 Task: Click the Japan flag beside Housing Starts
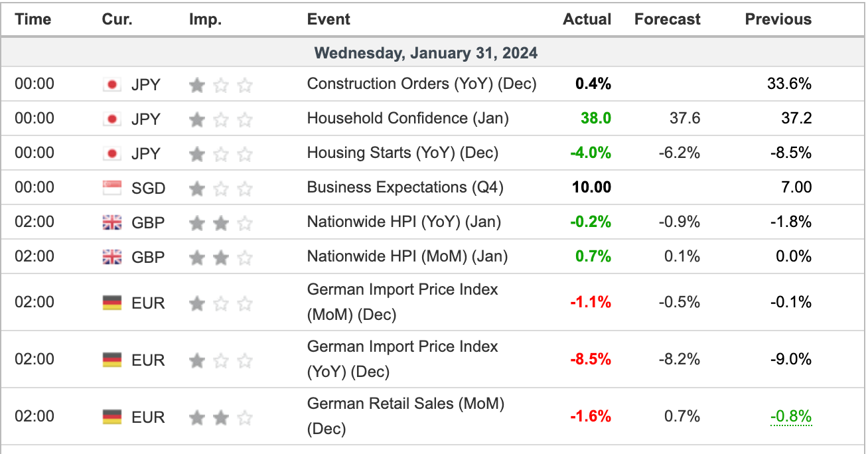pyautogui.click(x=112, y=153)
